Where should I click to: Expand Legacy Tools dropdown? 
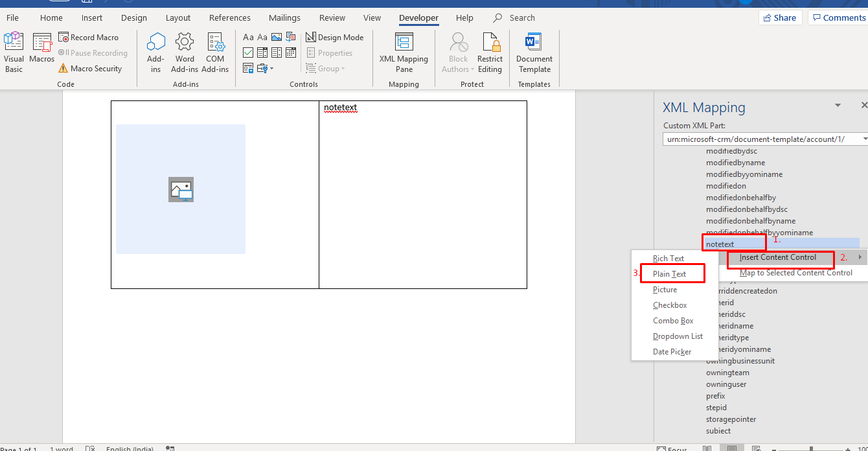264,69
